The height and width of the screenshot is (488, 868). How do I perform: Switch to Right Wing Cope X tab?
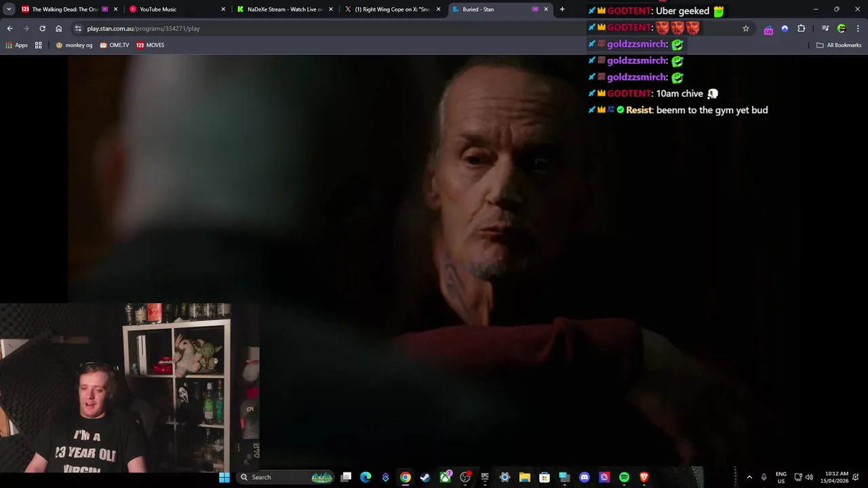click(x=393, y=9)
